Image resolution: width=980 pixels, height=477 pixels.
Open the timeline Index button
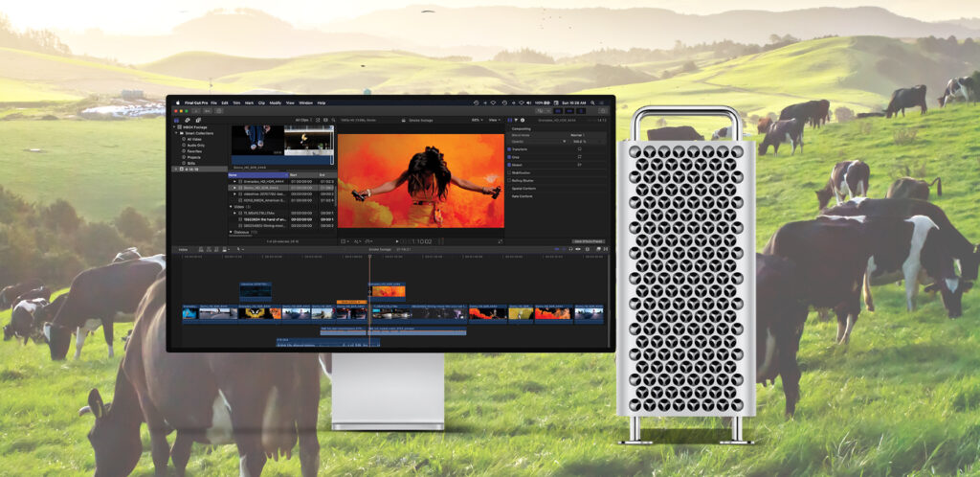(183, 249)
